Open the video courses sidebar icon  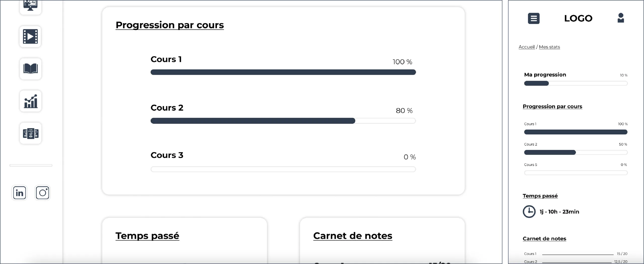pos(30,36)
